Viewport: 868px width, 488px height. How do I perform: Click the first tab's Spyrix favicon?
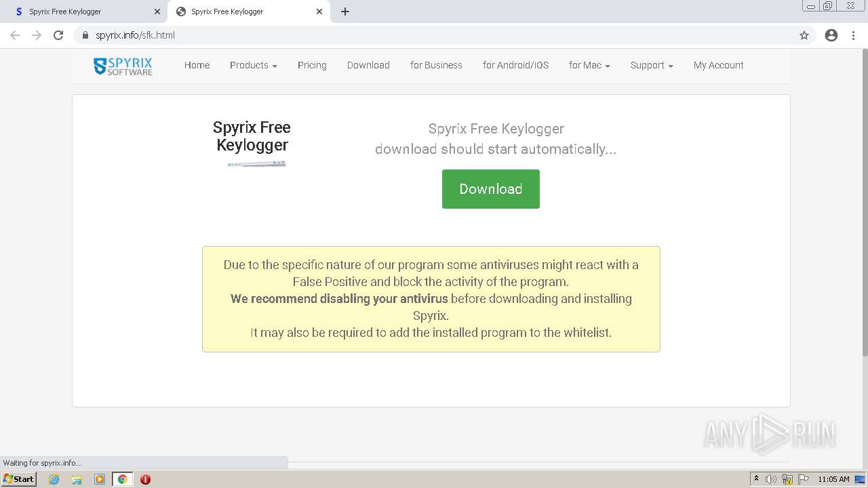(x=19, y=12)
